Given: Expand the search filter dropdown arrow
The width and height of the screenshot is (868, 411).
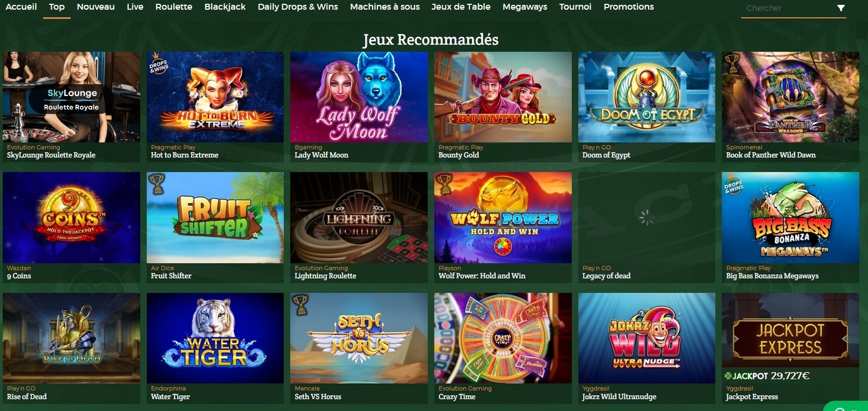Looking at the screenshot, I should pyautogui.click(x=840, y=8).
